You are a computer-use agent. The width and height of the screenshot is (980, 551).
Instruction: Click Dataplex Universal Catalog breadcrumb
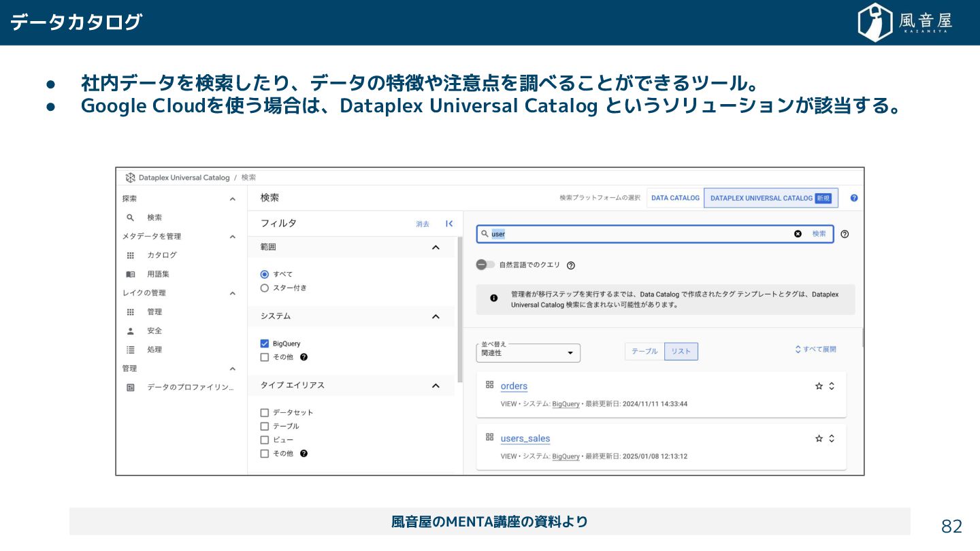[x=184, y=178]
